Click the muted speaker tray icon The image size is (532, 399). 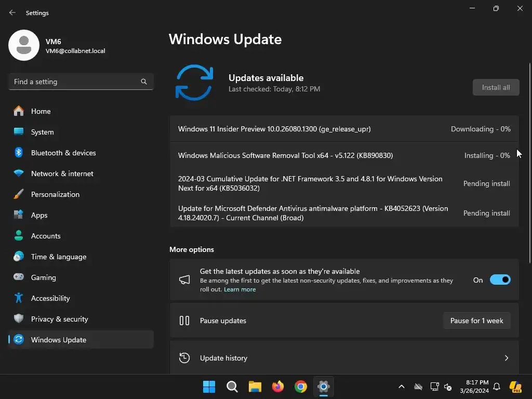448,387
